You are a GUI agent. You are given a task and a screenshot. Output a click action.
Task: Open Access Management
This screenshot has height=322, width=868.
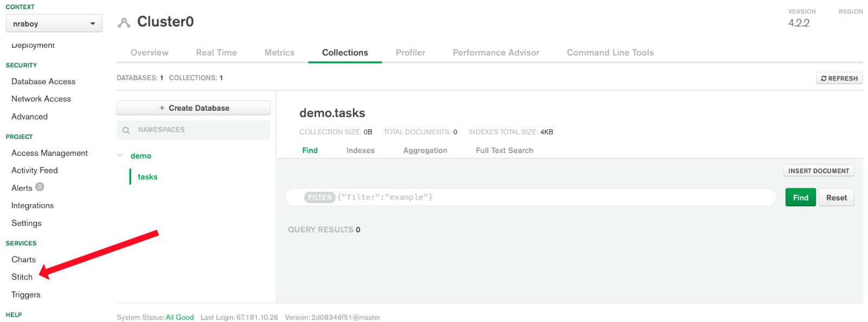pyautogui.click(x=49, y=153)
